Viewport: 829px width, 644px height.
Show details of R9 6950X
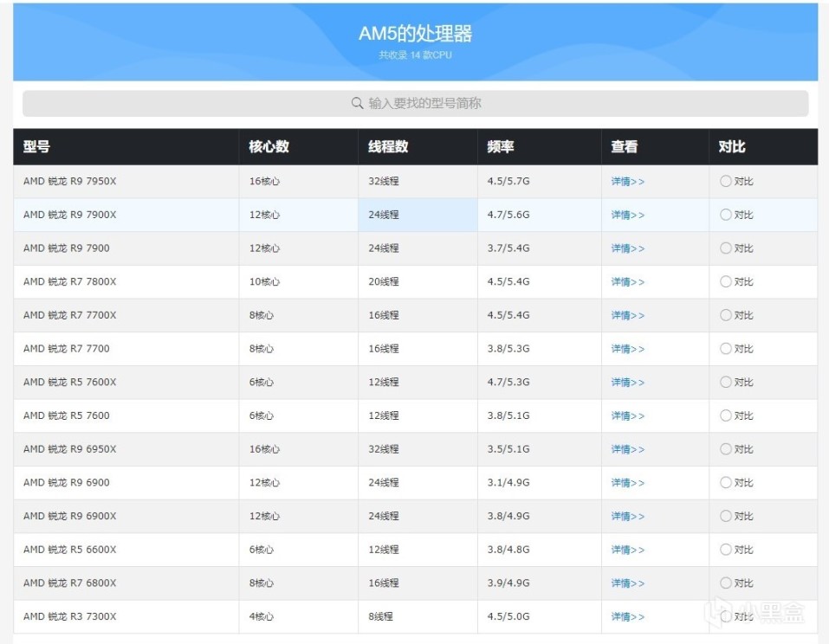pyautogui.click(x=627, y=449)
